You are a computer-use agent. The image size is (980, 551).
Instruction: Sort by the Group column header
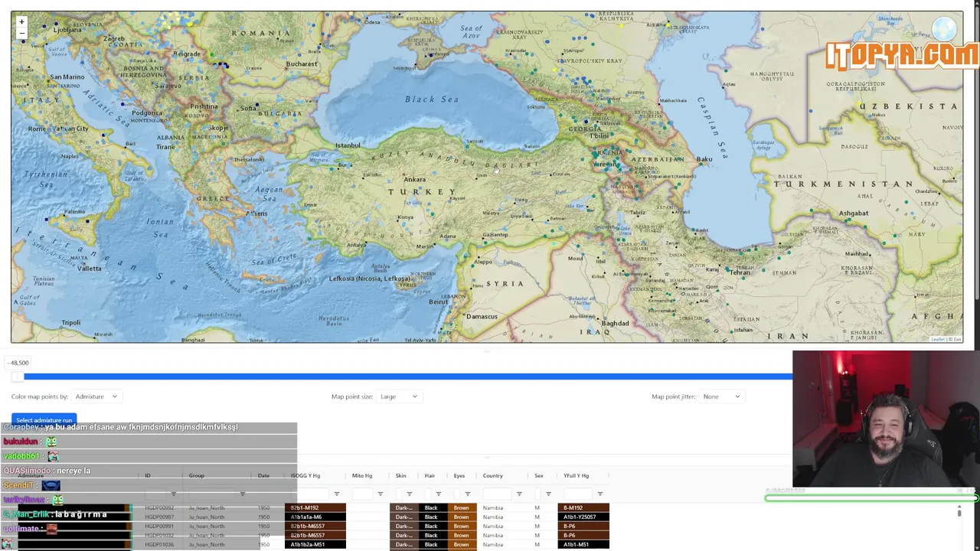click(197, 476)
